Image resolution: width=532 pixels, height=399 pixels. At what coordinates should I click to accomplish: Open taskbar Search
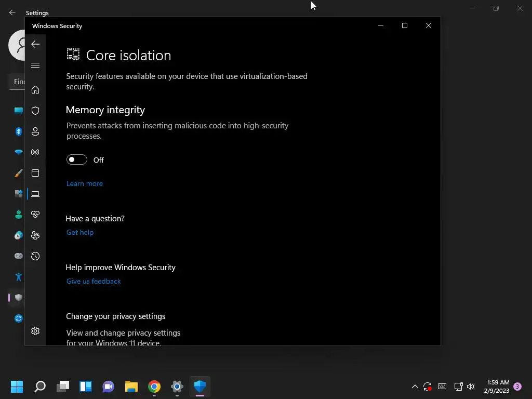(x=40, y=387)
